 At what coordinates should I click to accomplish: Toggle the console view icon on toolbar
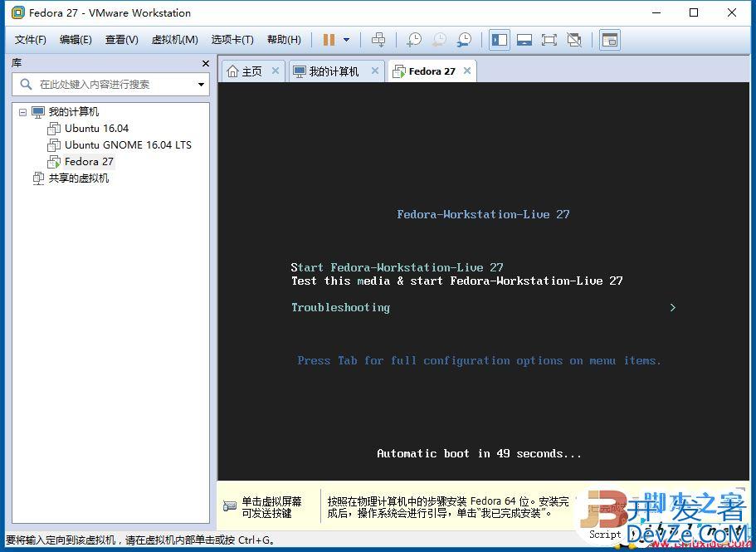(610, 40)
